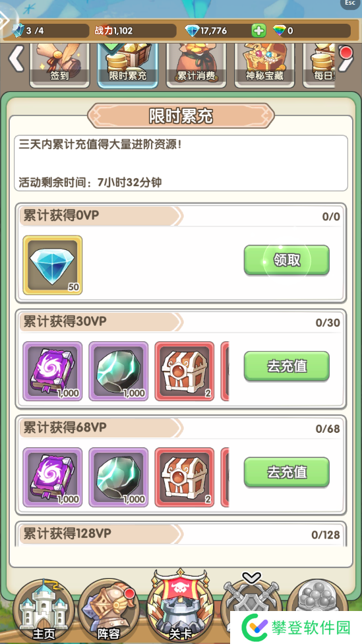Tap the green plus icon to add diamonds
The height and width of the screenshot is (644, 362).
pyautogui.click(x=258, y=31)
